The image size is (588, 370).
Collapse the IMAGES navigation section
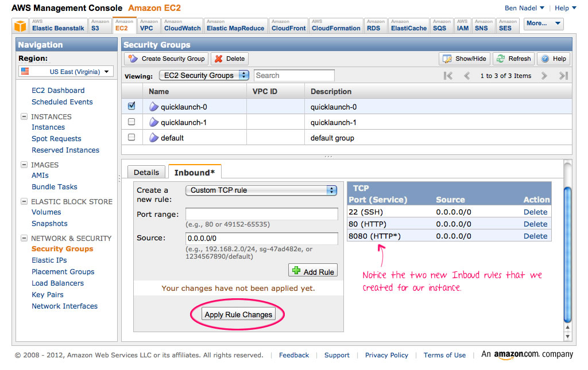pyautogui.click(x=24, y=165)
